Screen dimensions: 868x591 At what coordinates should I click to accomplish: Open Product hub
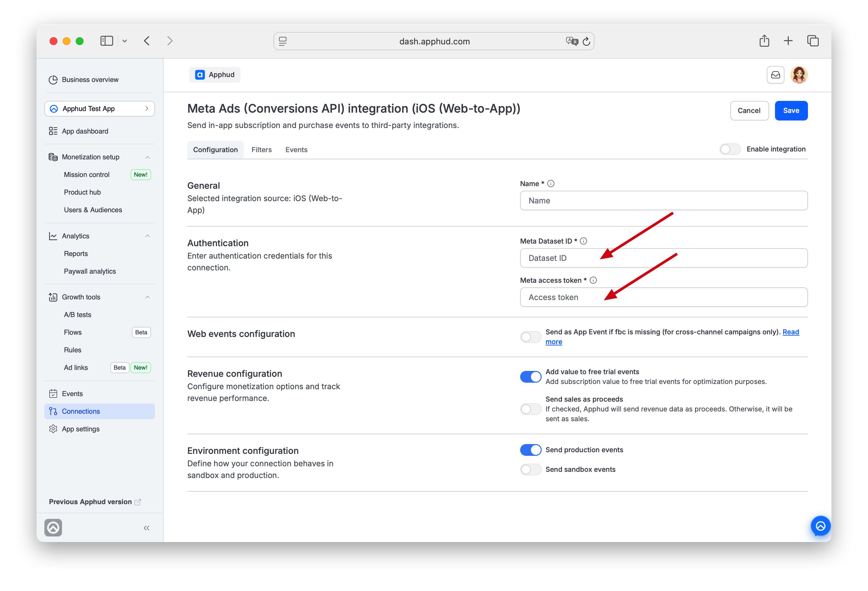pyautogui.click(x=82, y=192)
